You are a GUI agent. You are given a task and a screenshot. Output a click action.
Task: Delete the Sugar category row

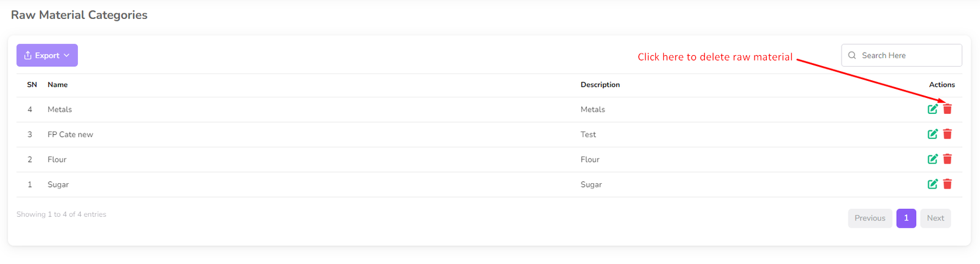(948, 184)
